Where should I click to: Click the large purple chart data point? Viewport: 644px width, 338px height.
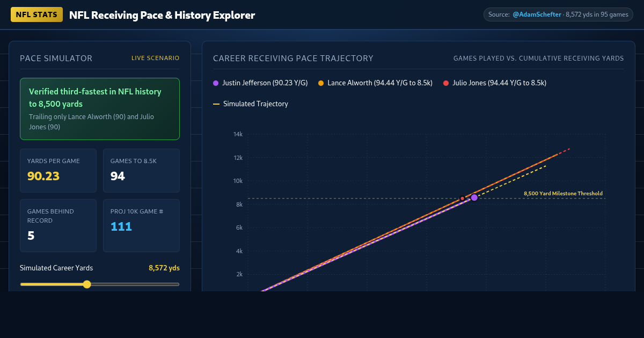click(474, 197)
